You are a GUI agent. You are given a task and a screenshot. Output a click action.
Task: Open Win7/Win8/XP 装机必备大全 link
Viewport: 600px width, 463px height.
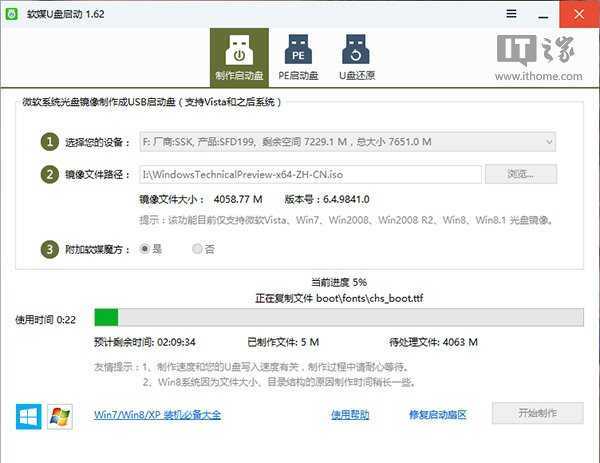pos(157,415)
